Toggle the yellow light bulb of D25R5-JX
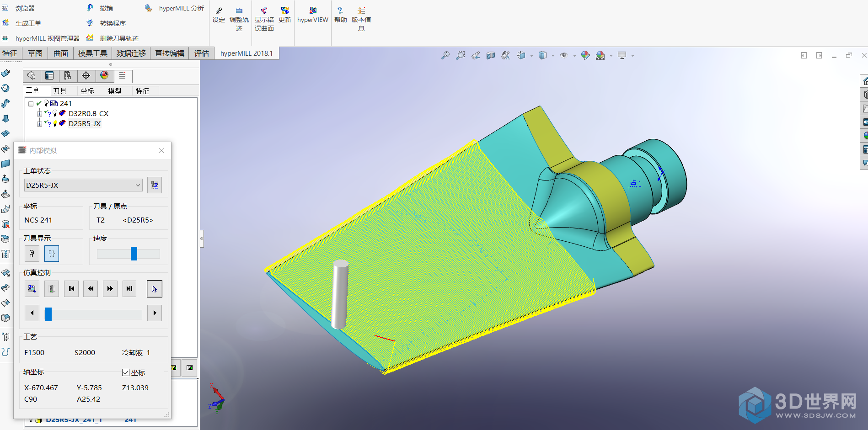The height and width of the screenshot is (430, 868). [x=55, y=123]
